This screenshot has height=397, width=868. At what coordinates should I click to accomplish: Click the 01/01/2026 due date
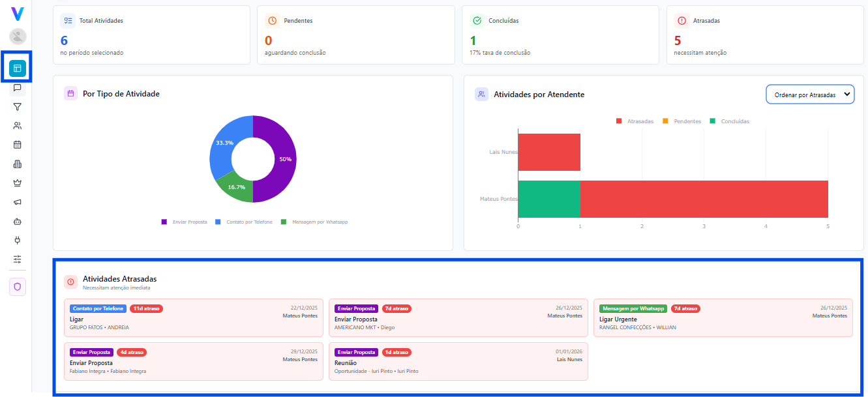(x=569, y=351)
